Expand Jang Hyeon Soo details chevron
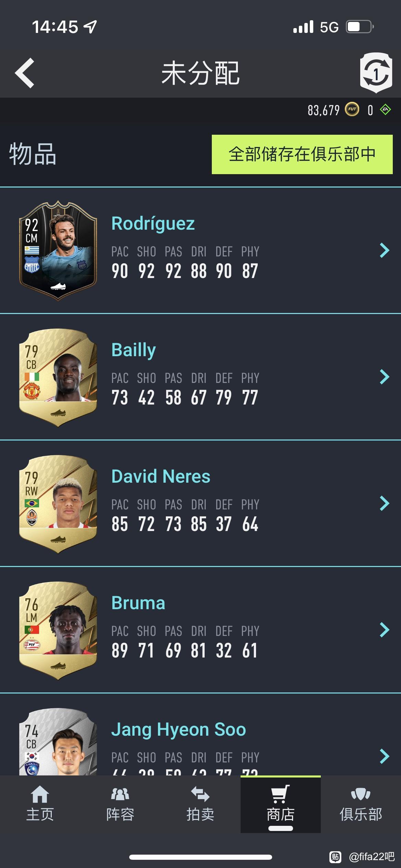 (385, 756)
